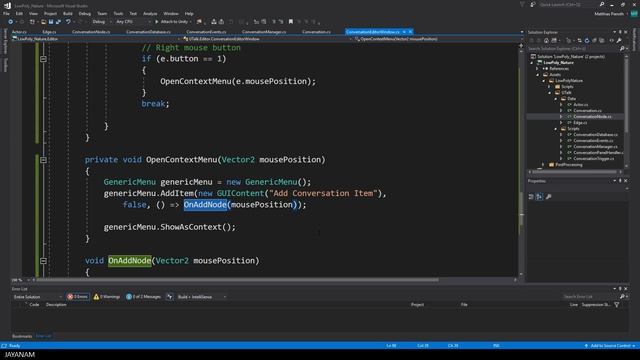Image resolution: width=640 pixels, height=360 pixels.
Task: Switch to the ConversationNode.cs tab
Action: (91, 31)
